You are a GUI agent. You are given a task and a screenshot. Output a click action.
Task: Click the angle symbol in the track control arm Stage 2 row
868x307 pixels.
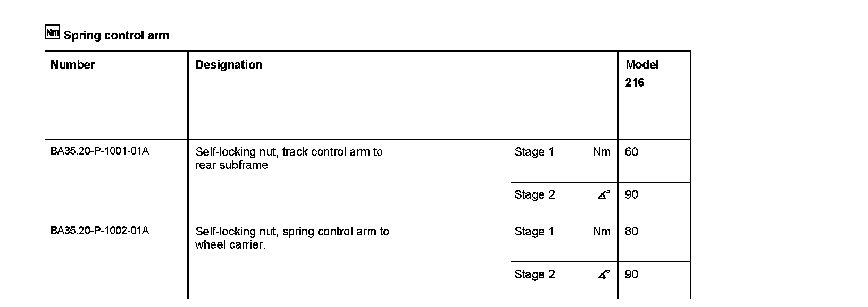coord(604,195)
